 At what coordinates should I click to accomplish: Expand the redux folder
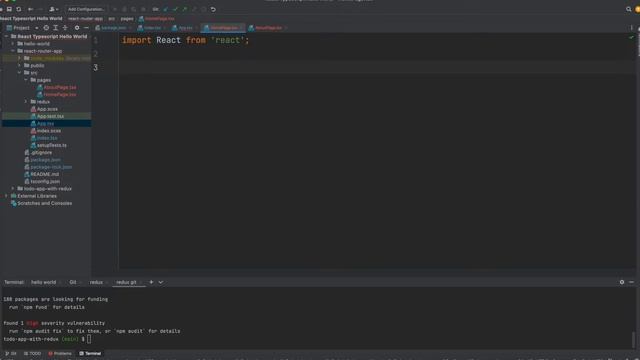click(26, 102)
